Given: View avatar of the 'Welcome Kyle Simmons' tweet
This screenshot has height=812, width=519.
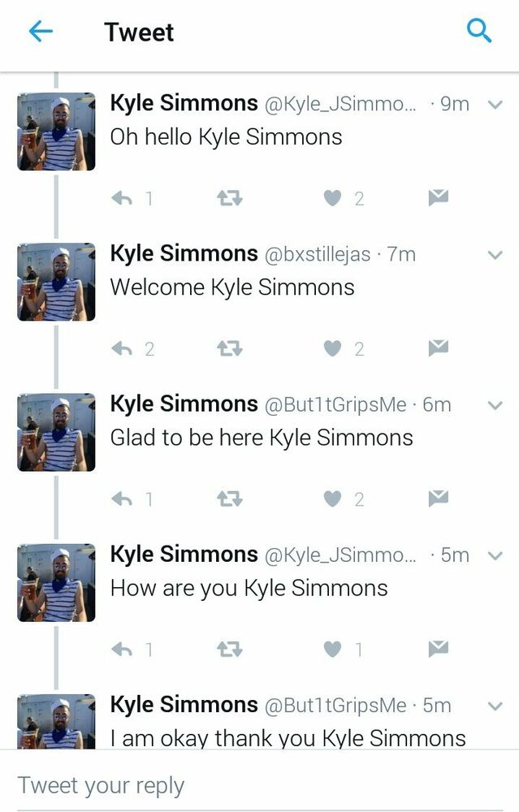Looking at the screenshot, I should coord(57,283).
